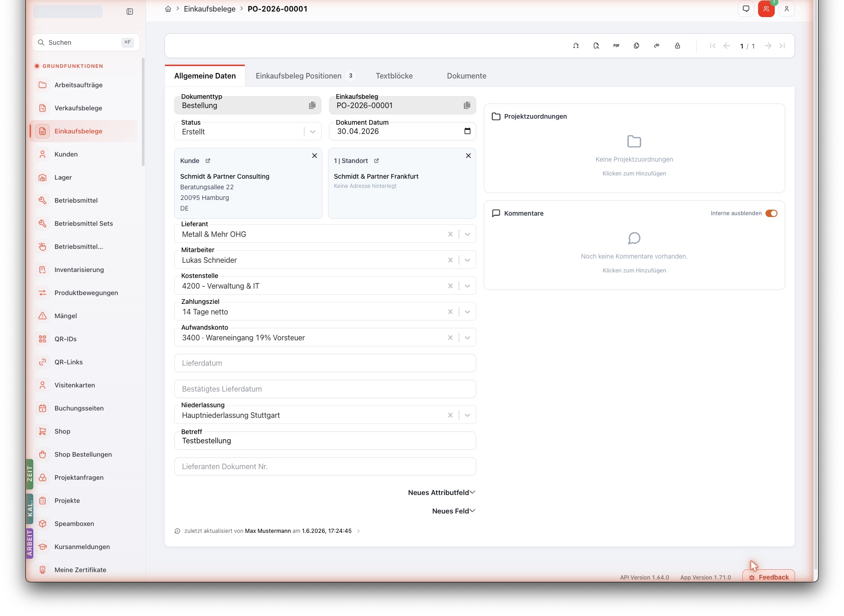Click the PDF export icon
This screenshot has height=616, width=844.
pos(616,46)
